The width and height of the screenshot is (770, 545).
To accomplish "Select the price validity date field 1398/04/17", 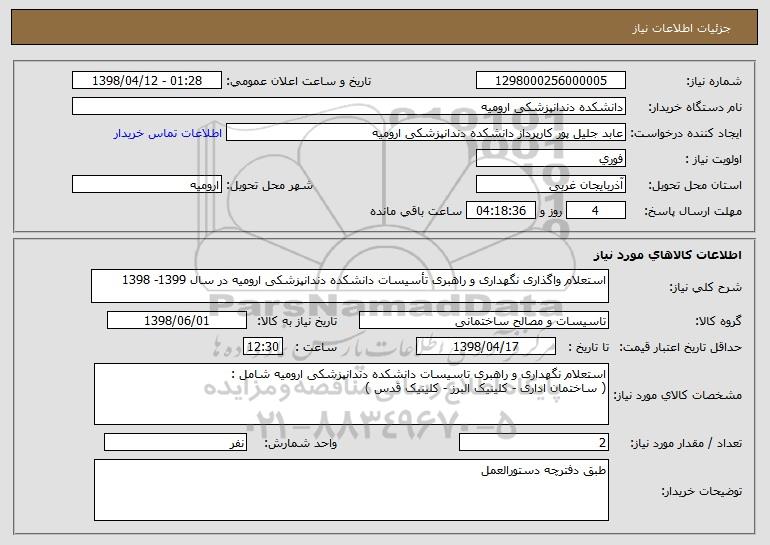I will [486, 346].
